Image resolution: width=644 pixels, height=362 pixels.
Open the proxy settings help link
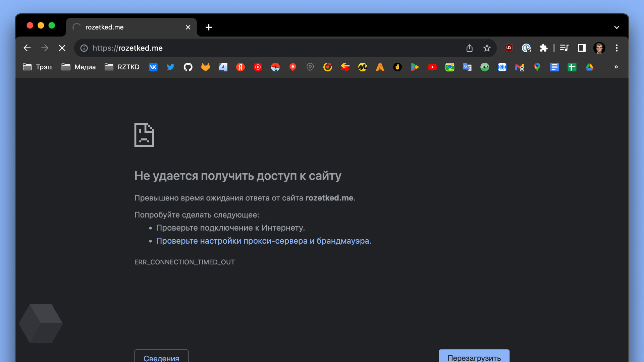click(264, 241)
